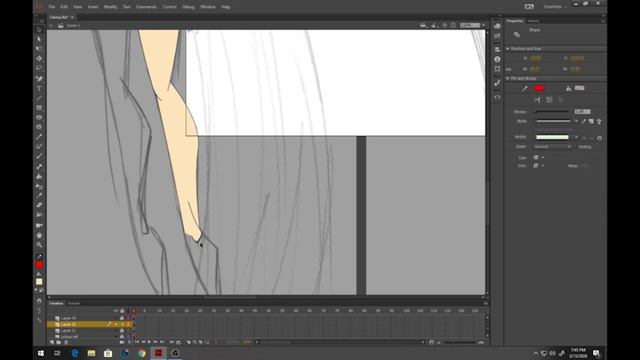Open the Window menu
Screen dimensions: 640x360
[207, 7]
